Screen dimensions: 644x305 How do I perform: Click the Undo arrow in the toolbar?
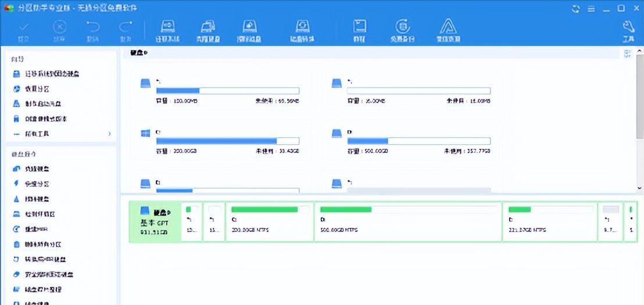coord(92,31)
